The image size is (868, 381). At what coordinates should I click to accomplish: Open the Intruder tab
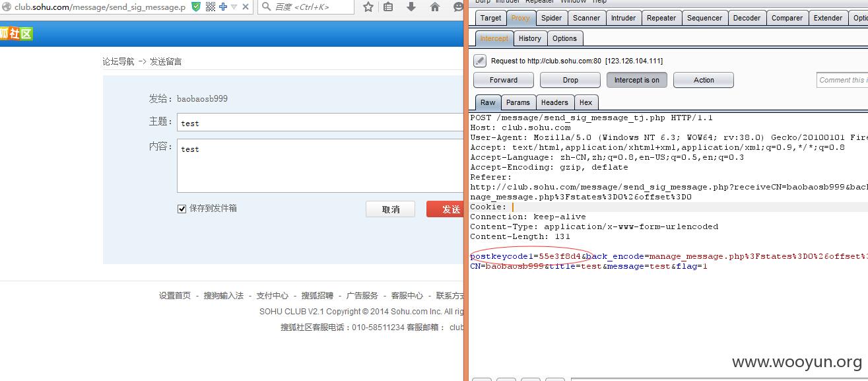tap(623, 18)
